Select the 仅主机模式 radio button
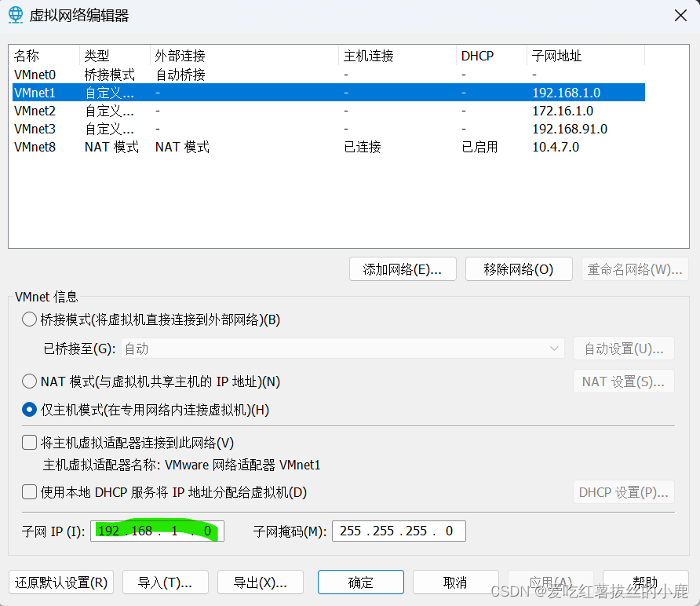 tap(30, 410)
